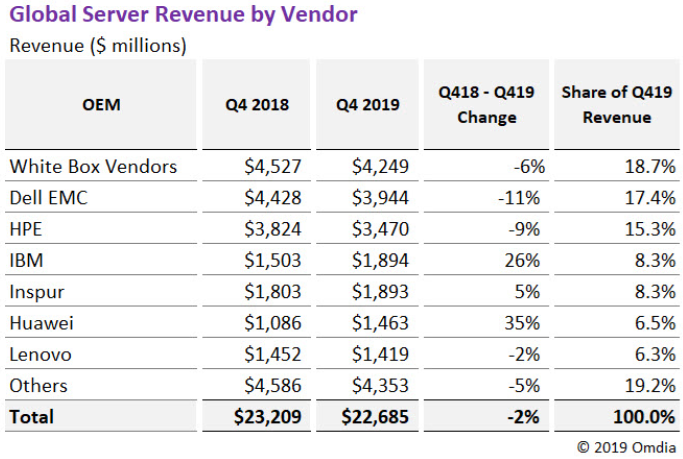Click the 26% change for IBM
Image resolution: width=683 pixels, height=459 pixels.
click(x=522, y=261)
